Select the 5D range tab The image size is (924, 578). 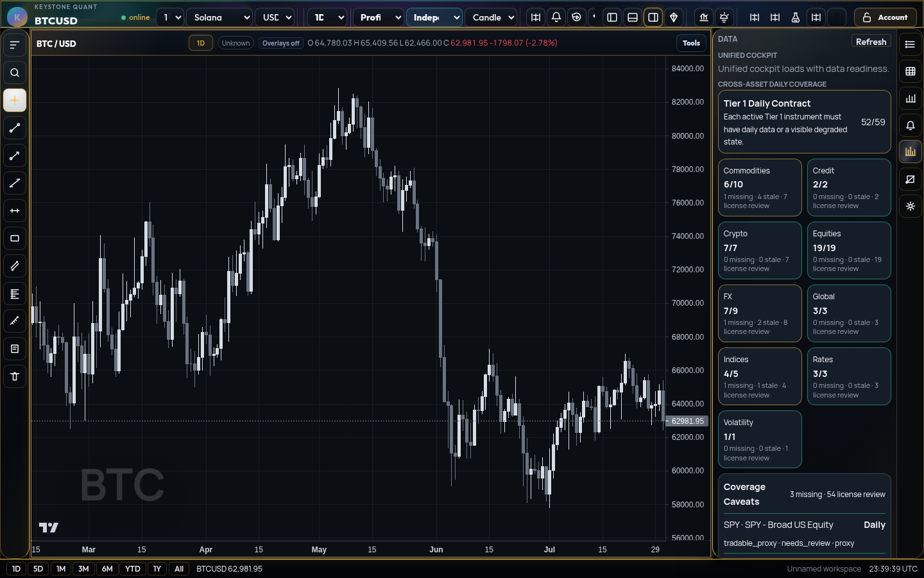(38, 568)
